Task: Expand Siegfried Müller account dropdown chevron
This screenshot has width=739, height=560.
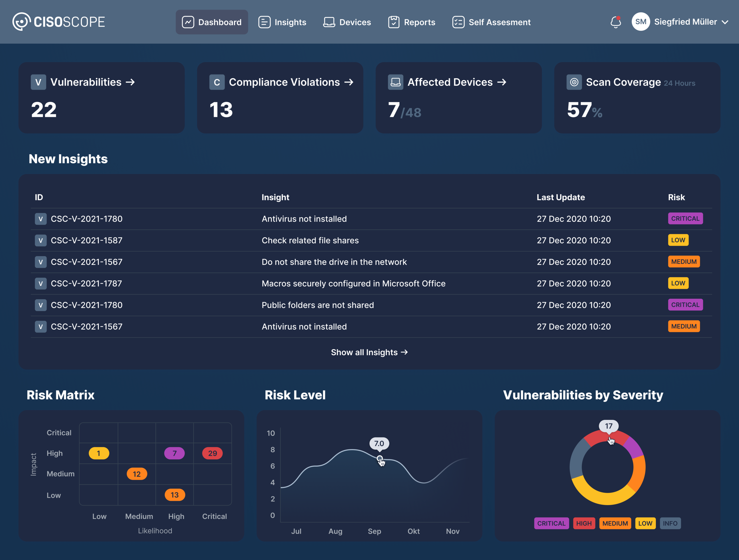Action: (x=725, y=22)
